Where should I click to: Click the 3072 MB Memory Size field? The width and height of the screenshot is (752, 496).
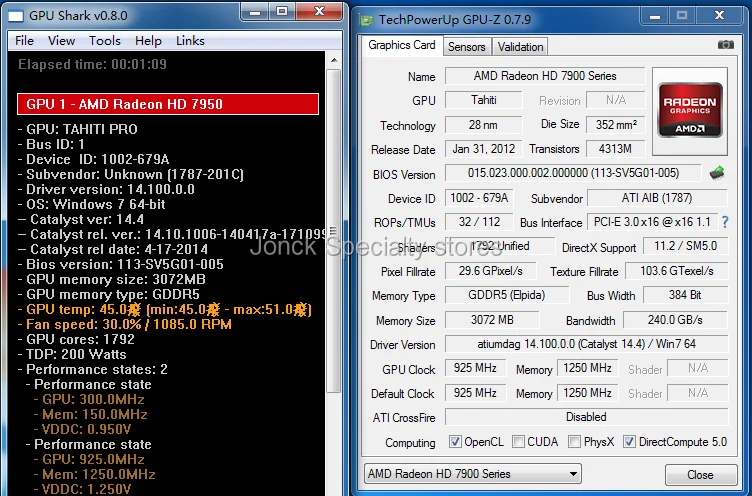click(x=492, y=320)
